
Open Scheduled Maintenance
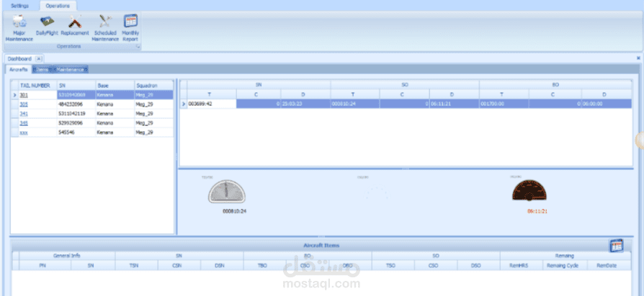coord(105,28)
